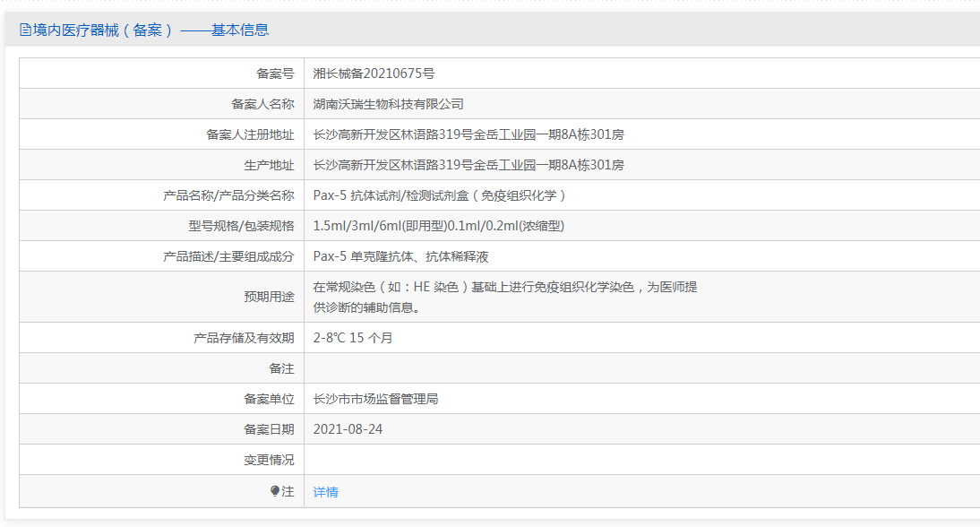Click the 备案号 row label

point(275,73)
